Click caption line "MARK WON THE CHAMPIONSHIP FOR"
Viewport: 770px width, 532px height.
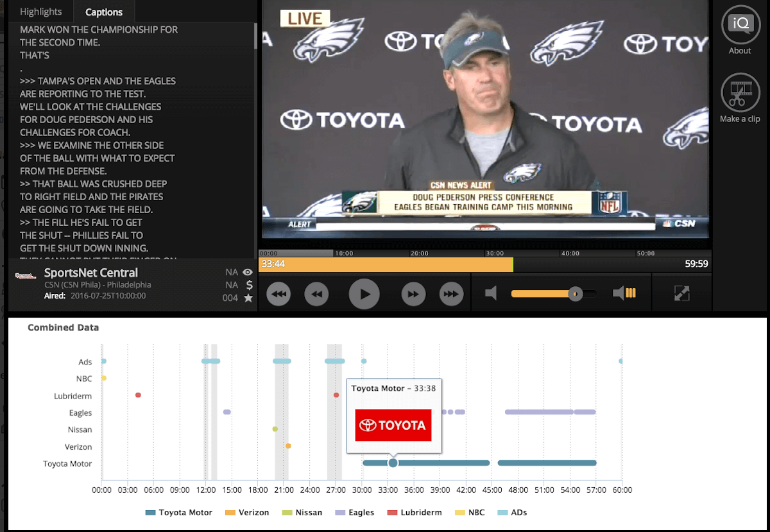[99, 30]
